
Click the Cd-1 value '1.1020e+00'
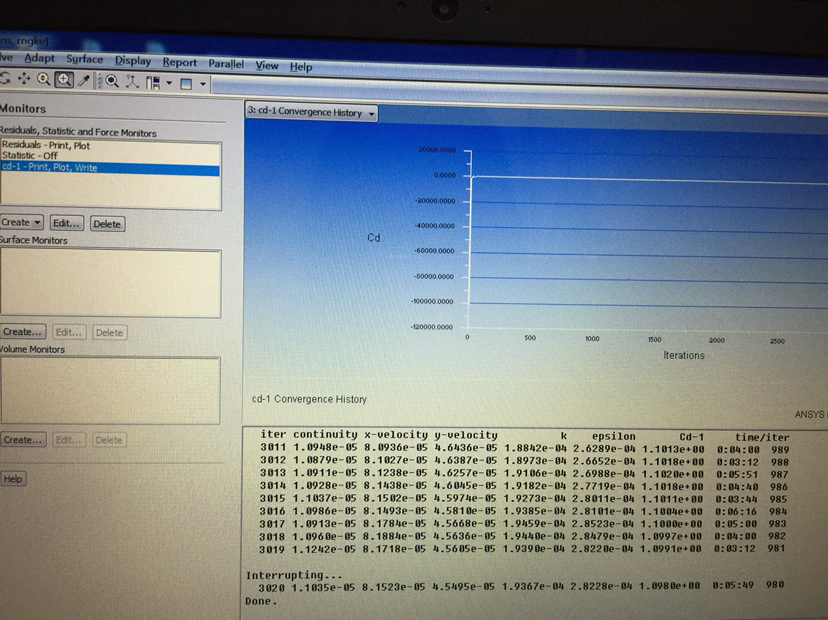point(673,474)
